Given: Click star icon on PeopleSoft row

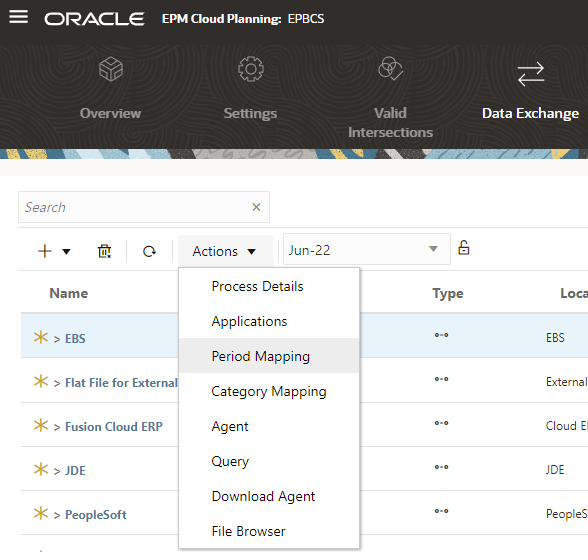Looking at the screenshot, I should 41,513.
